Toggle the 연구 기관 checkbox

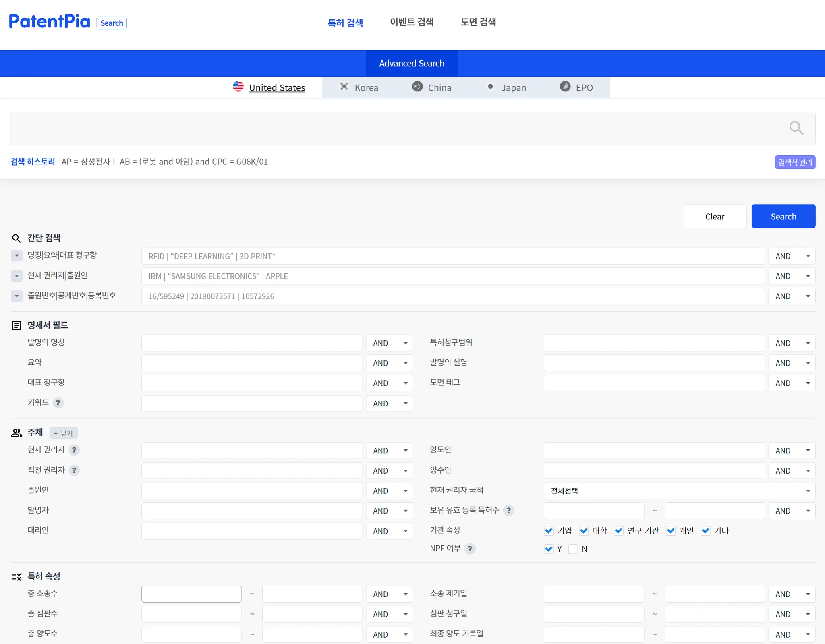click(x=618, y=530)
